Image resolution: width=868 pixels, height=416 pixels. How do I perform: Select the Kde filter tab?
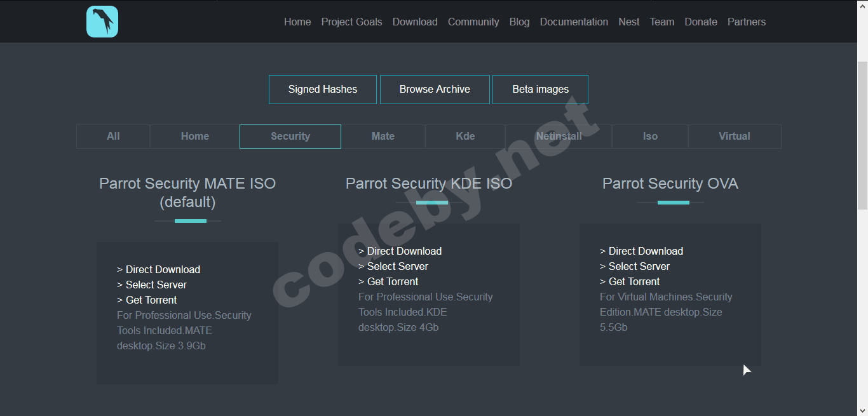465,137
